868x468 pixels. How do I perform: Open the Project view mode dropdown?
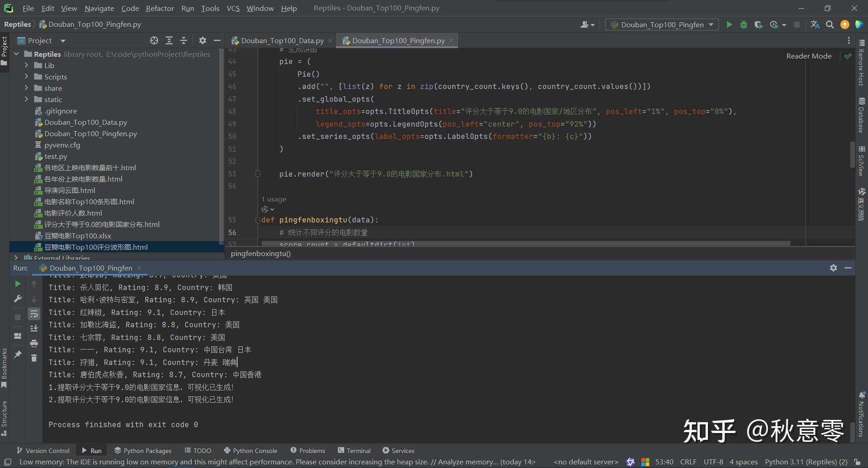click(63, 40)
